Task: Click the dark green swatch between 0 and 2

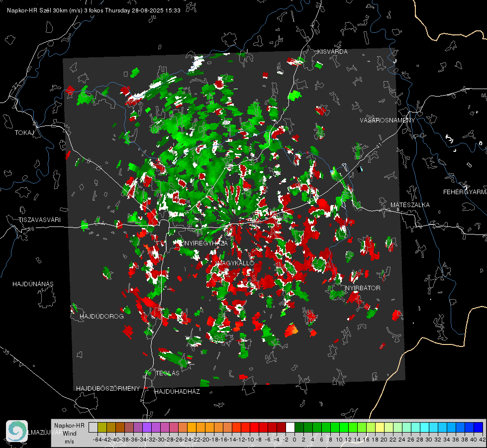Action: click(299, 428)
